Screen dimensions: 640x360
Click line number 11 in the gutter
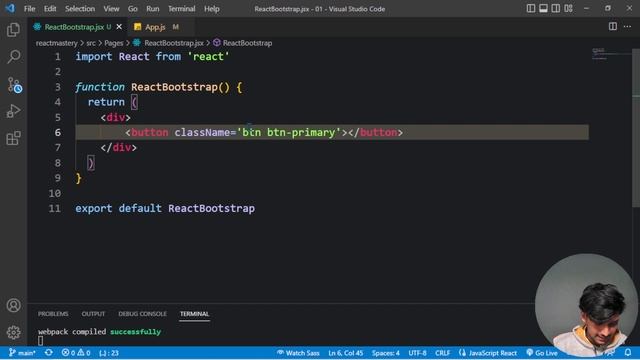[54, 209]
